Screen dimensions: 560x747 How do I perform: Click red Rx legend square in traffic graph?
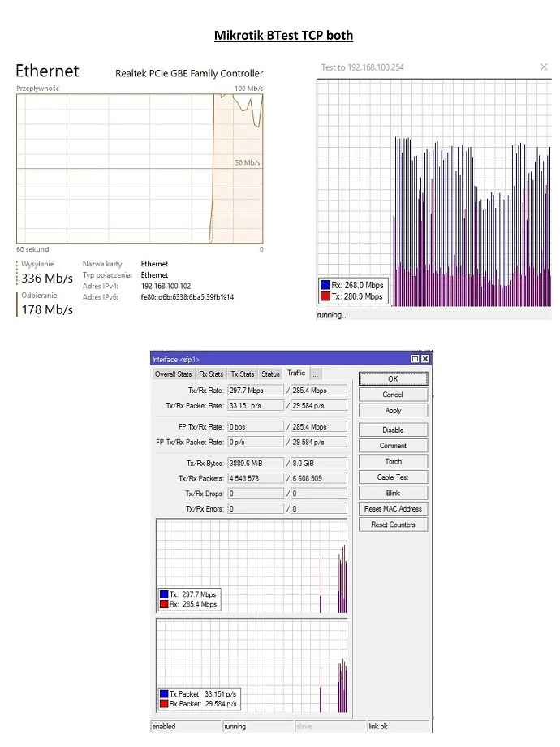[x=164, y=604]
